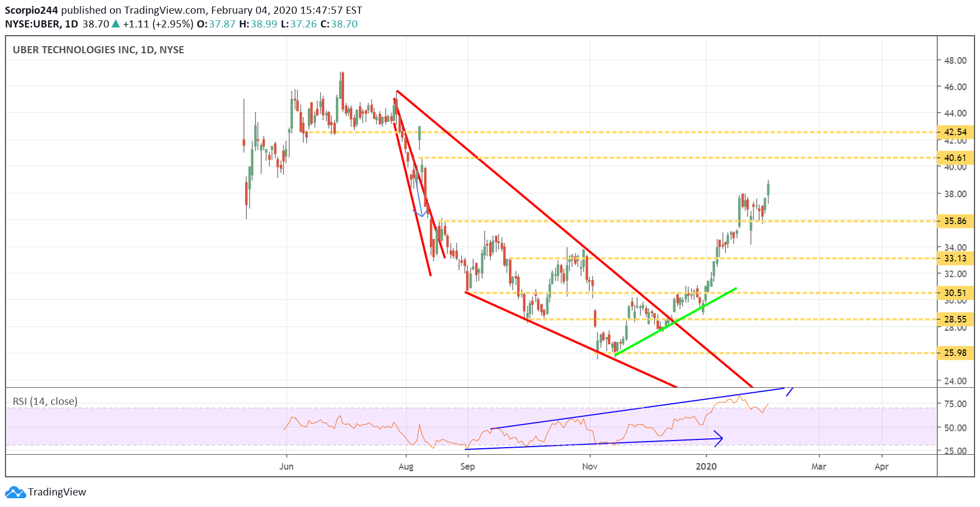This screenshot has height=507, width=980.
Task: Click the green ascending trendline on chart
Action: pos(675,322)
